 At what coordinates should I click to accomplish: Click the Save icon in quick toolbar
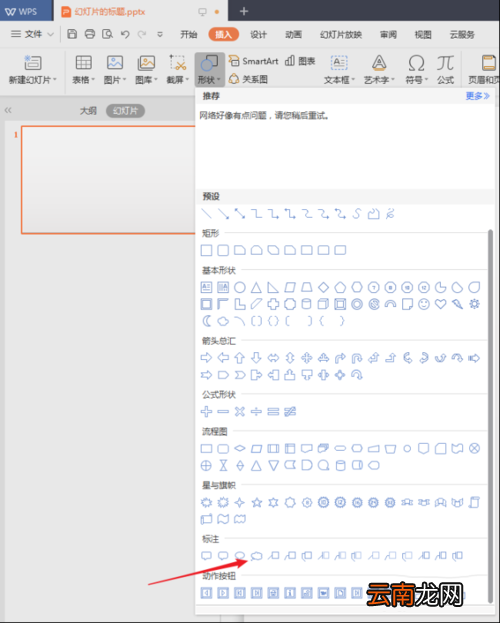pos(72,34)
